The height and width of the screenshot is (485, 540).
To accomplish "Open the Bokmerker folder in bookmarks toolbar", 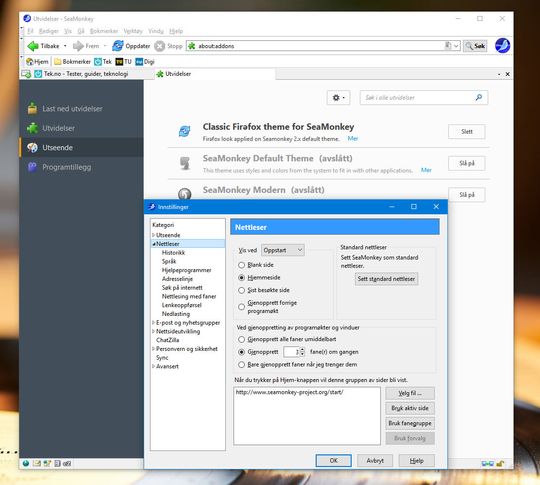I will coord(72,62).
